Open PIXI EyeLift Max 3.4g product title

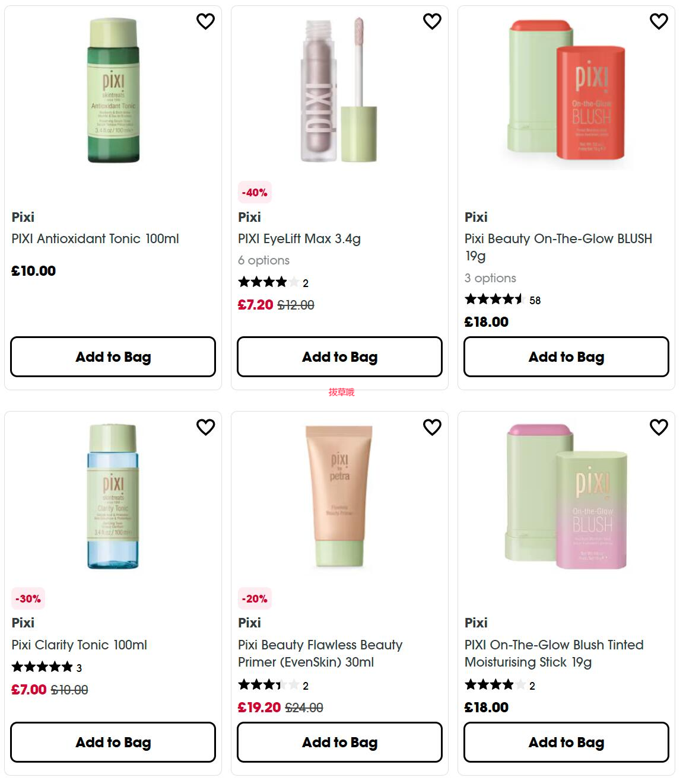[299, 239]
